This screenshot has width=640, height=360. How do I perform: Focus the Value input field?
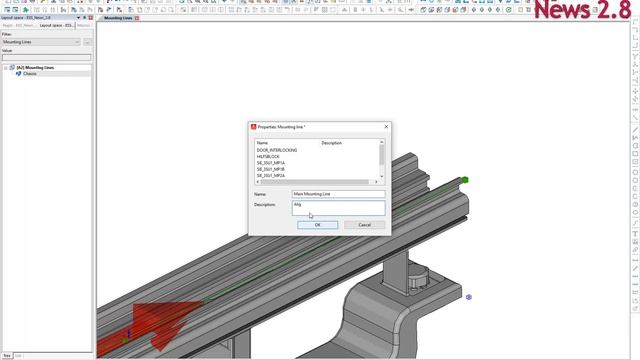point(47,58)
